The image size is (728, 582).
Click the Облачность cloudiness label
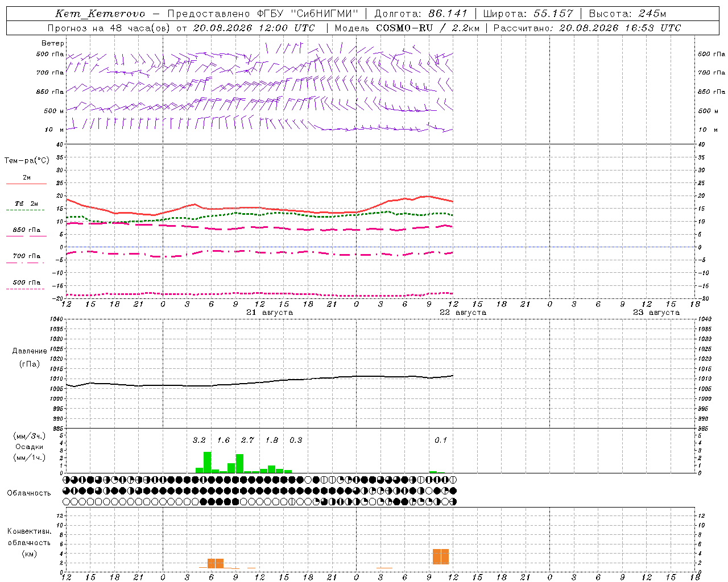point(29,493)
